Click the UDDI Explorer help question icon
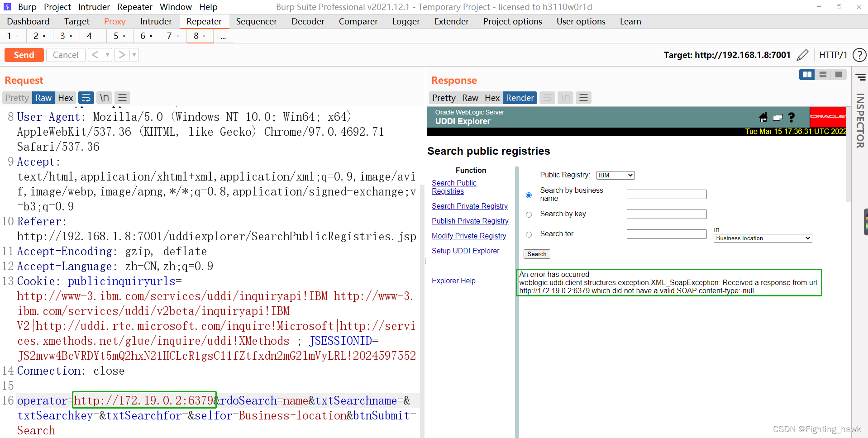The image size is (868, 438). pyautogui.click(x=792, y=118)
